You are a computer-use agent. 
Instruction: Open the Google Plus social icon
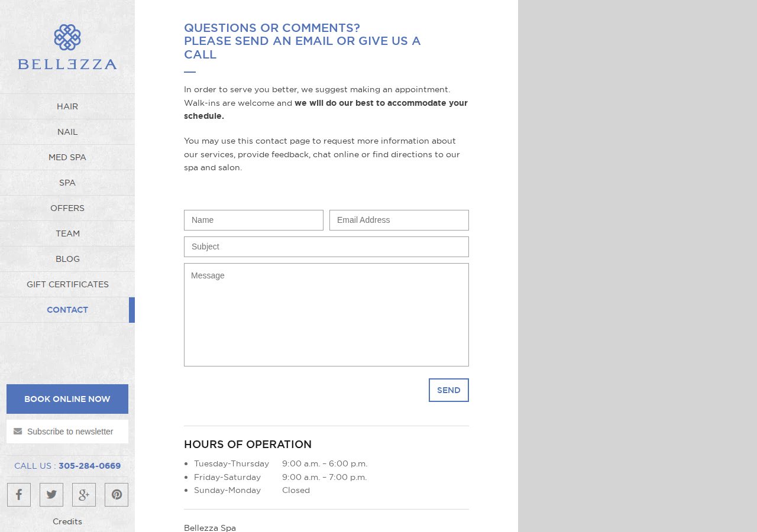tap(84, 495)
